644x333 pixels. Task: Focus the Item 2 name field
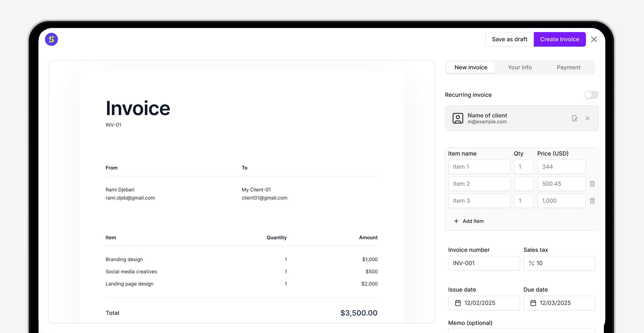(x=479, y=184)
